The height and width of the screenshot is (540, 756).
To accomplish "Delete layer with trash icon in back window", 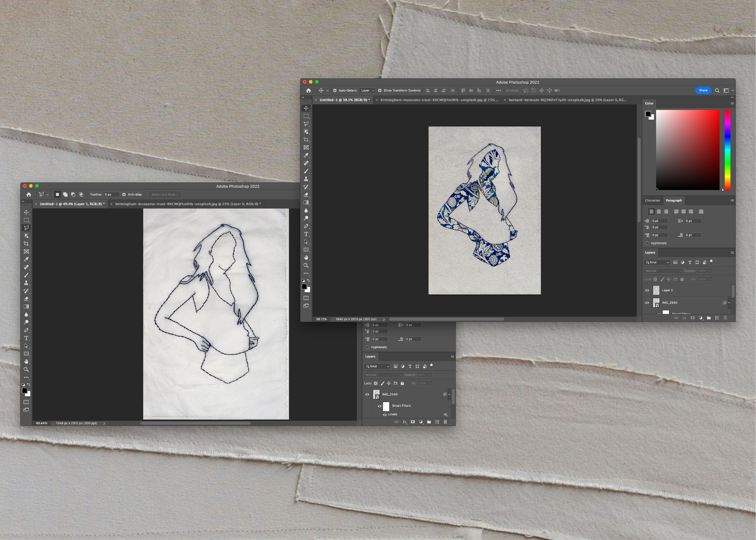I will [445, 422].
